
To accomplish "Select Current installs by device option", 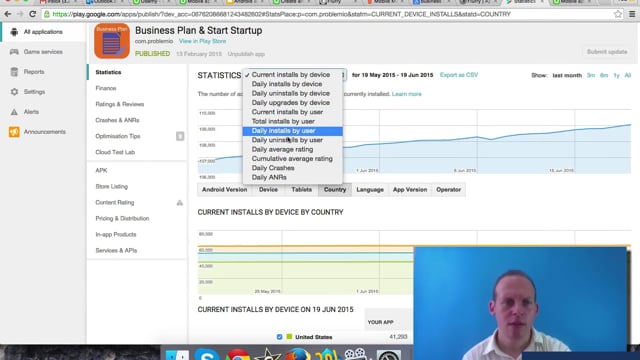I will point(292,75).
